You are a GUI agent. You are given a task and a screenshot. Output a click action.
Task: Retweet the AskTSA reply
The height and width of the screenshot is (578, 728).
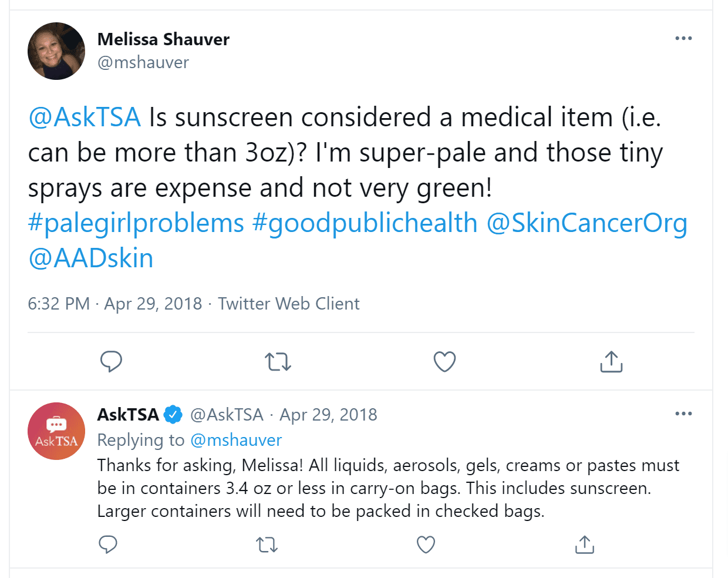click(x=267, y=545)
